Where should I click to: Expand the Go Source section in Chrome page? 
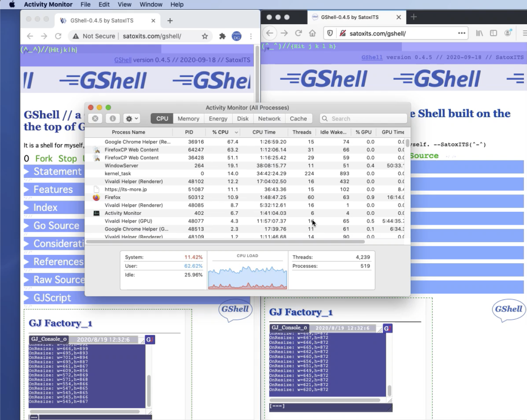pyautogui.click(x=56, y=226)
